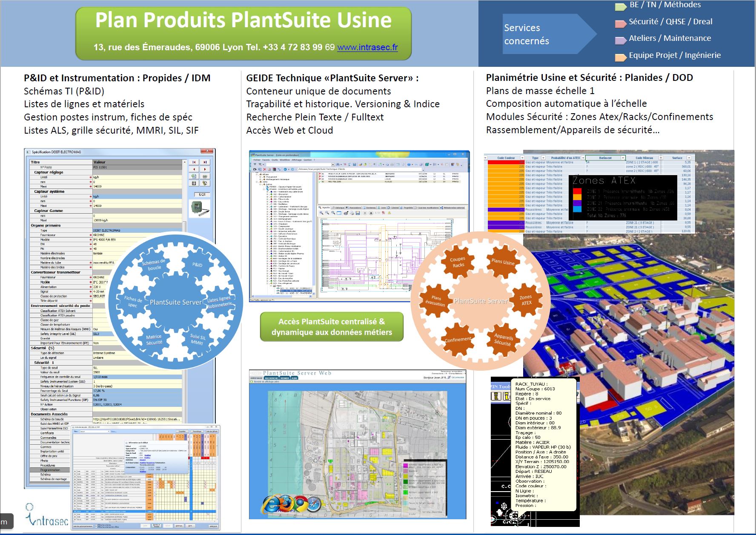The height and width of the screenshot is (535, 756).
Task: Open the Gestion menu in PlantSuite Server
Action: (x=307, y=160)
